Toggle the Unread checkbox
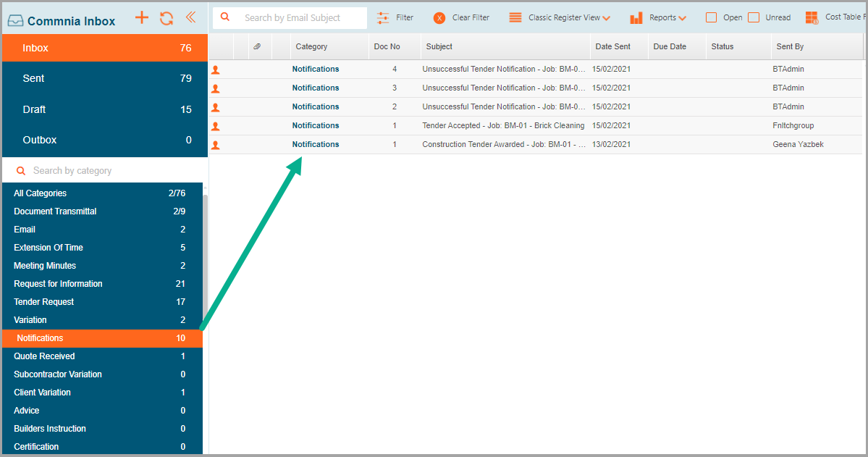This screenshot has width=868, height=457. click(754, 17)
